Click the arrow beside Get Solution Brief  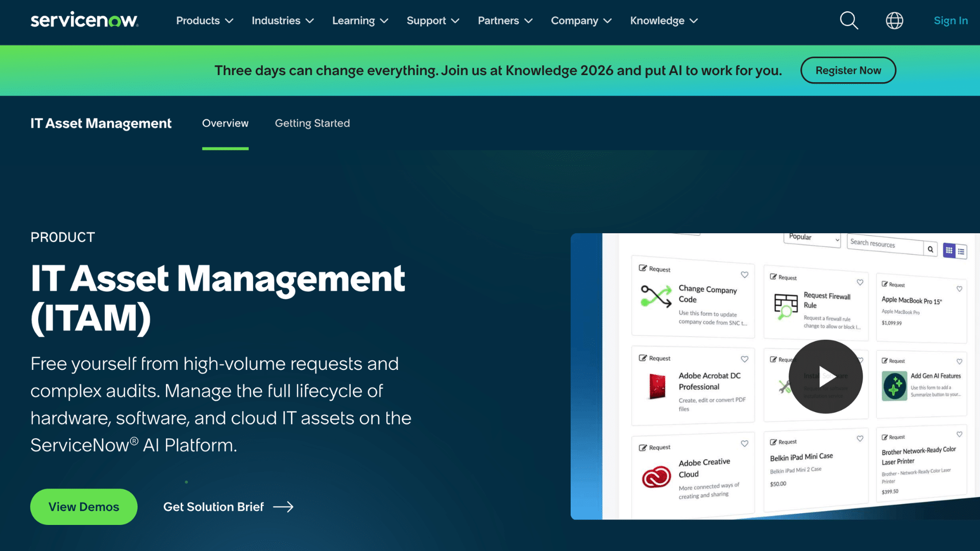283,507
